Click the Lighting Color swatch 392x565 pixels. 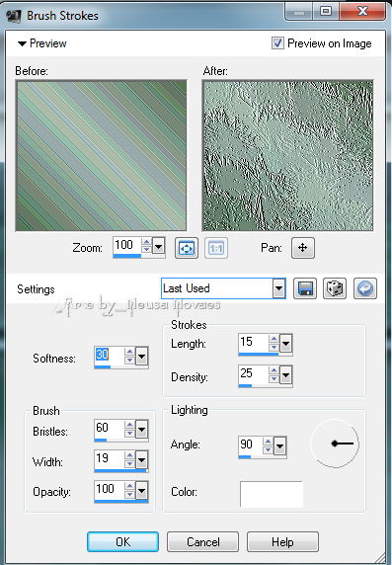point(272,494)
